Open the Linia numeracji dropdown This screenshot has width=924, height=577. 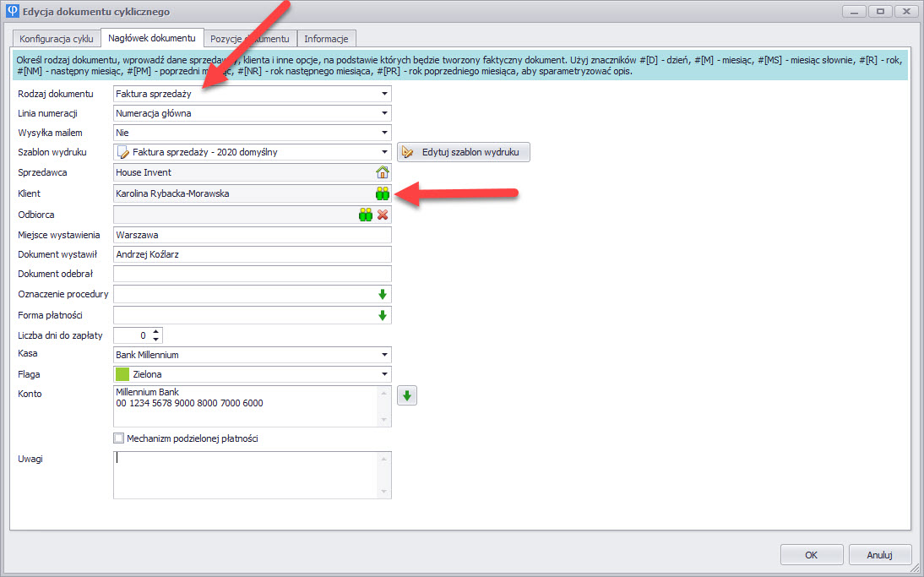[x=384, y=113]
